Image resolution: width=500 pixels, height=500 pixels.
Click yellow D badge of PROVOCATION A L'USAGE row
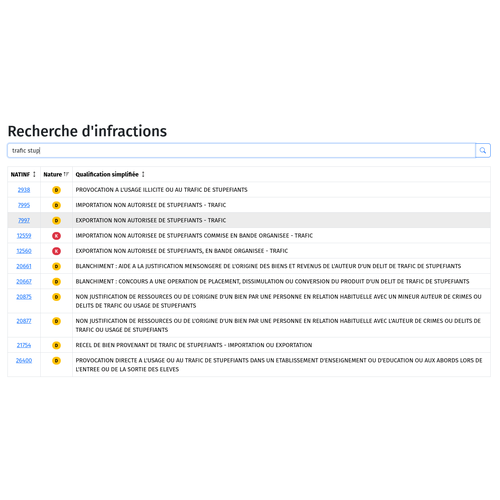tap(56, 190)
